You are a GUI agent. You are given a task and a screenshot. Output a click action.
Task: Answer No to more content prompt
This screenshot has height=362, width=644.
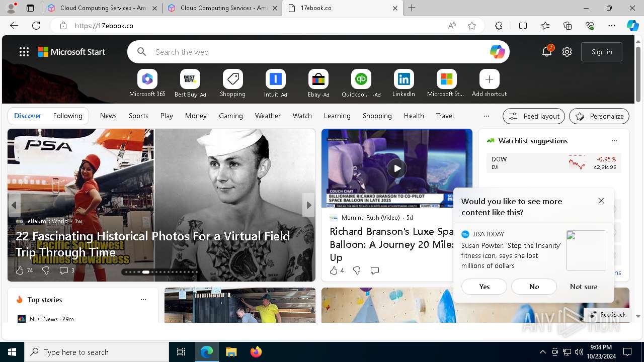(534, 287)
